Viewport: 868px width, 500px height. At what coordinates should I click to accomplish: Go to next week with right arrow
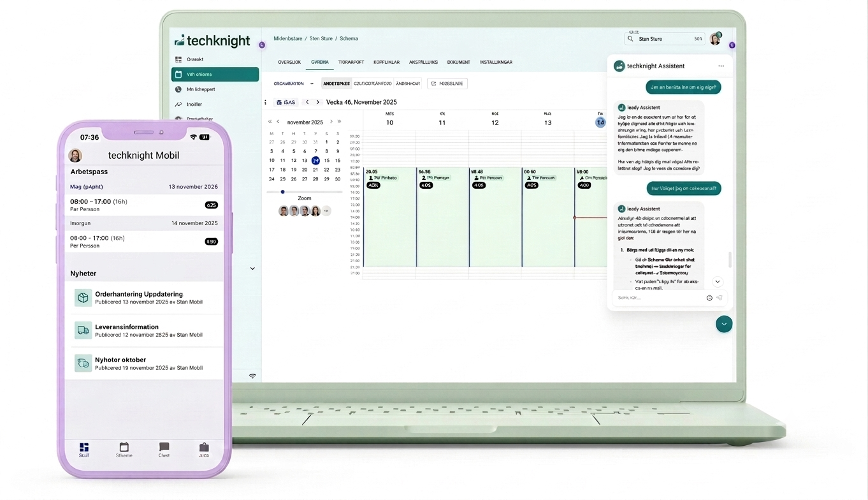pyautogui.click(x=317, y=102)
